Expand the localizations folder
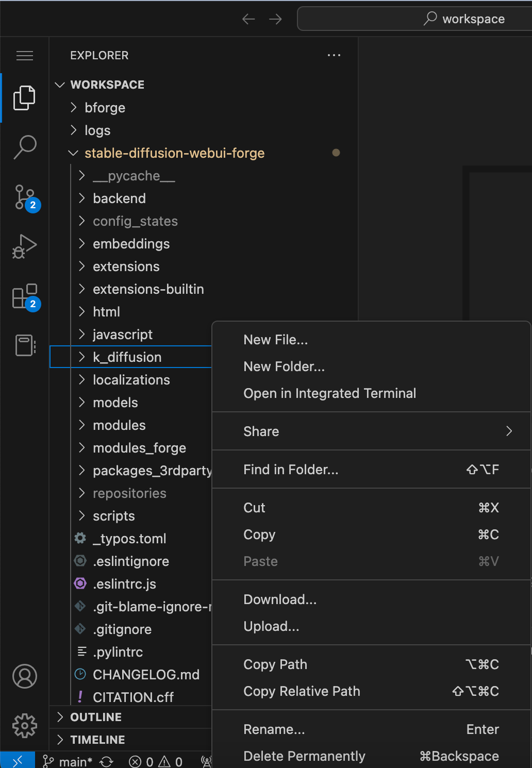Screen dimensions: 532x768 [130, 380]
